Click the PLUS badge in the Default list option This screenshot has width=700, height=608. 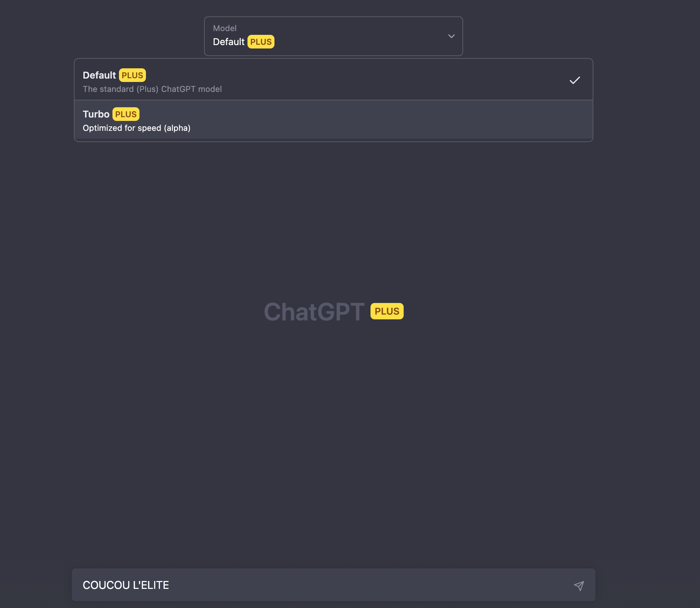pos(132,75)
